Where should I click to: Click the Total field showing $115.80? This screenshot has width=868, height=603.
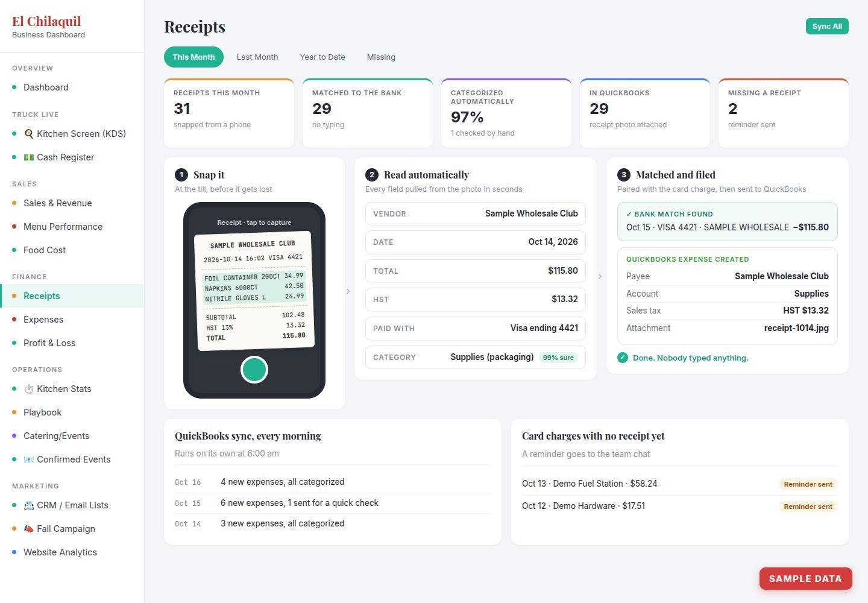[x=476, y=271]
